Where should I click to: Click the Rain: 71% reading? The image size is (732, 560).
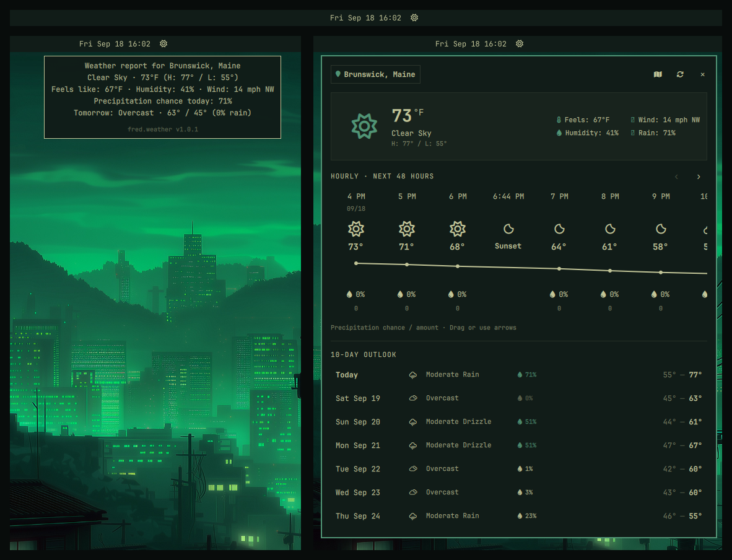tap(653, 133)
